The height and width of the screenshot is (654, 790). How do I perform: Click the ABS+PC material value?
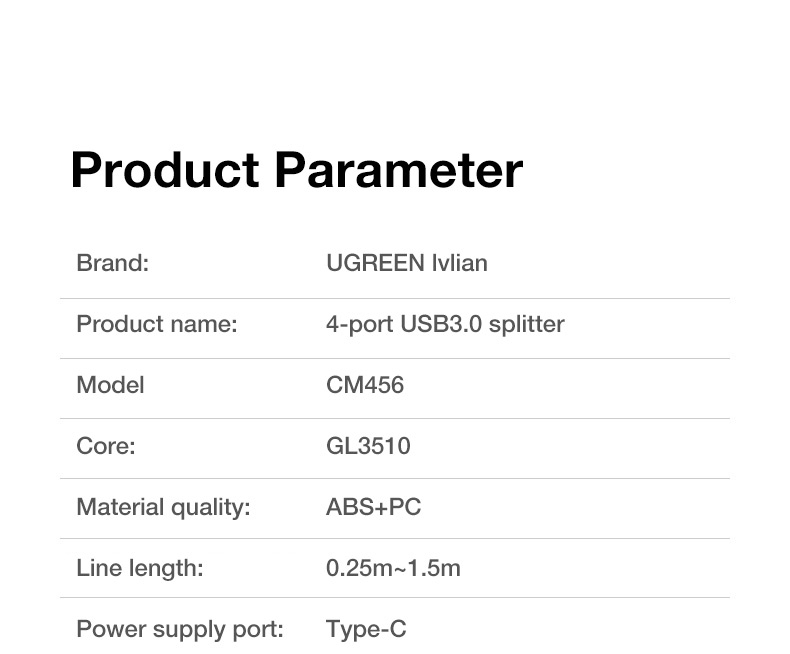(x=373, y=507)
